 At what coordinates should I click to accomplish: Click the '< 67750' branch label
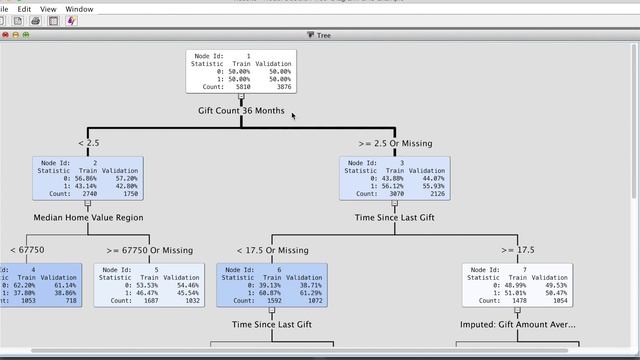[x=27, y=250]
